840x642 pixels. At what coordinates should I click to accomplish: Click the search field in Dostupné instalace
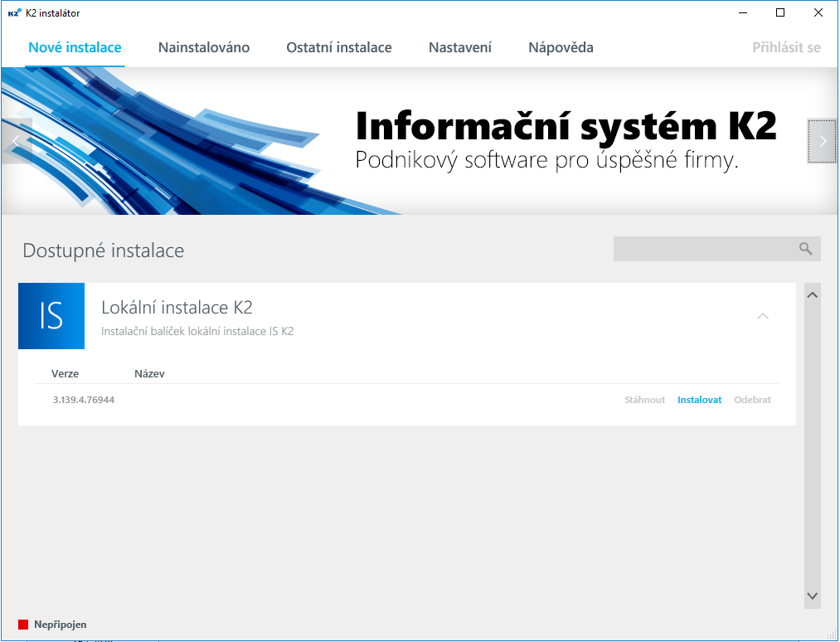pyautogui.click(x=716, y=249)
